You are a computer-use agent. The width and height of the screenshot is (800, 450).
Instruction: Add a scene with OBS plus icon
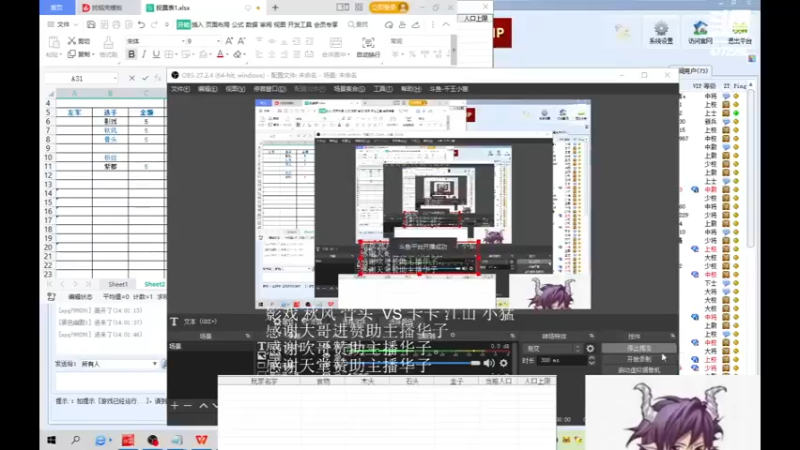click(174, 406)
